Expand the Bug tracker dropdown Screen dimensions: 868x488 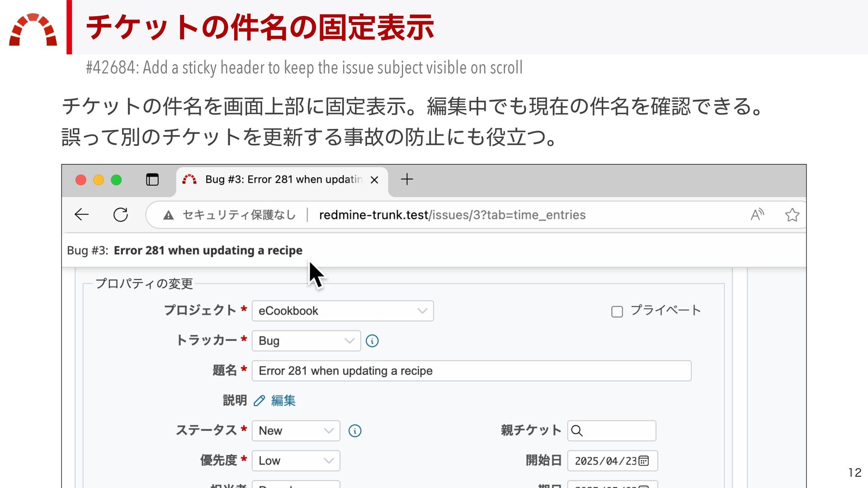[306, 341]
